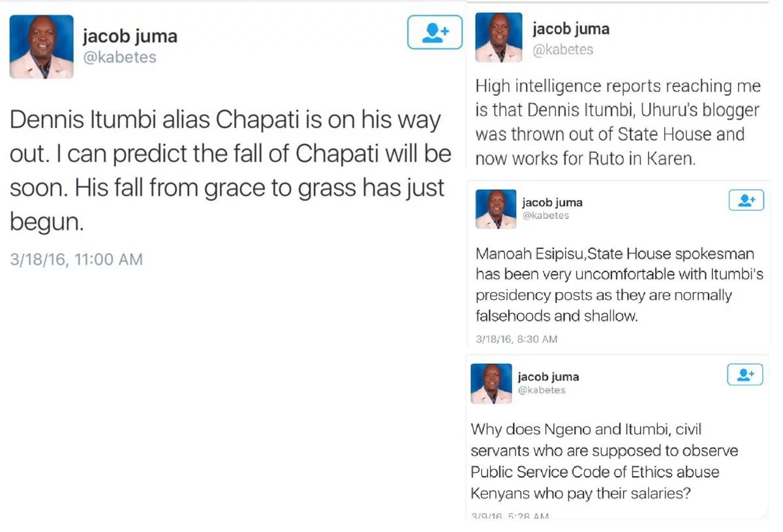
Task: Select the tweet text about Chapati's fall
Action: 230,171
